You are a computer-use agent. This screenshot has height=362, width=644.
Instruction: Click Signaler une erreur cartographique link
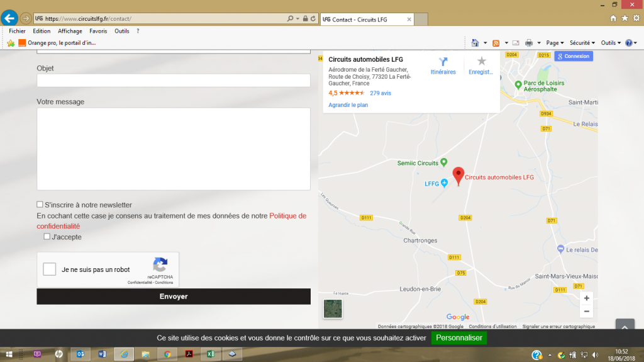[558, 326]
